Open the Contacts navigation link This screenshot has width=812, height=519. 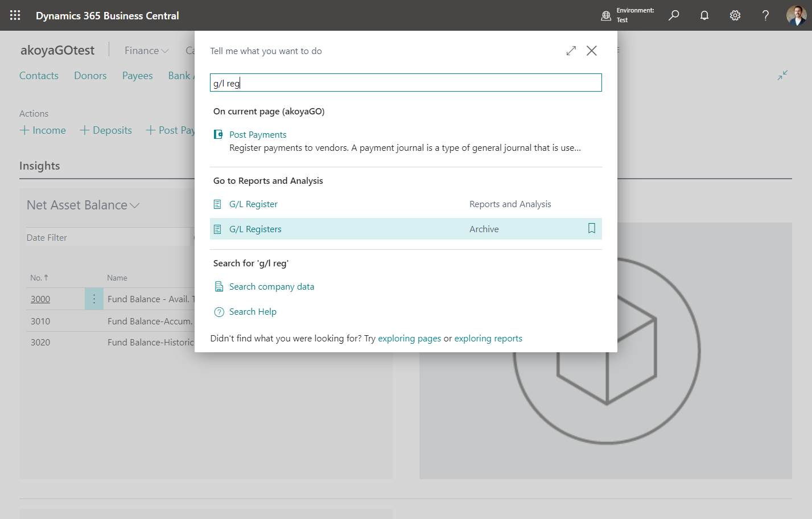39,76
